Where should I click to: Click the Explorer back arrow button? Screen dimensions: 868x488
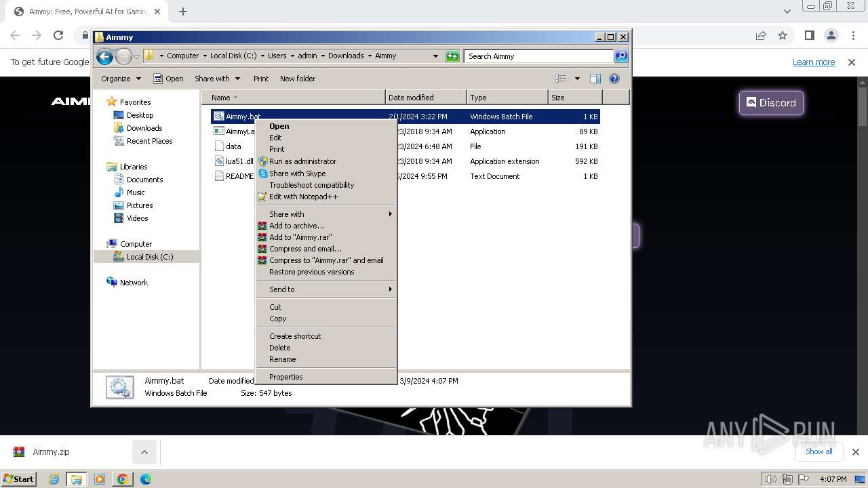(104, 56)
